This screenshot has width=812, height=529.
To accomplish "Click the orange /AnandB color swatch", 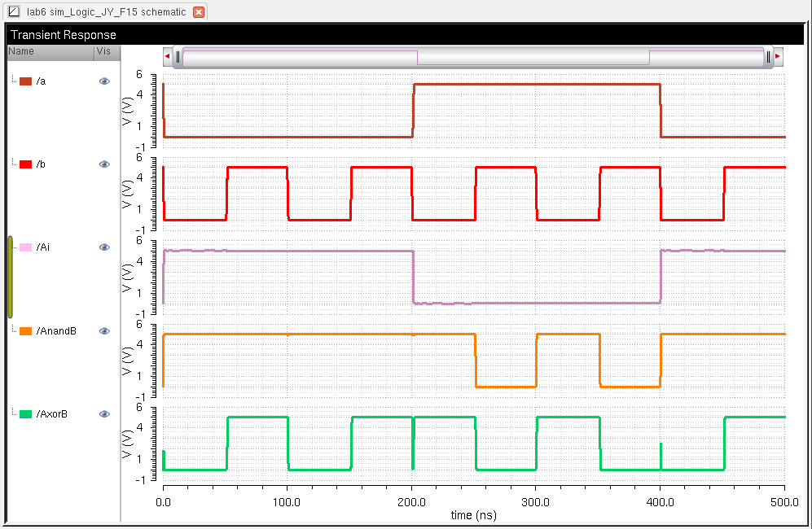I will (25, 331).
